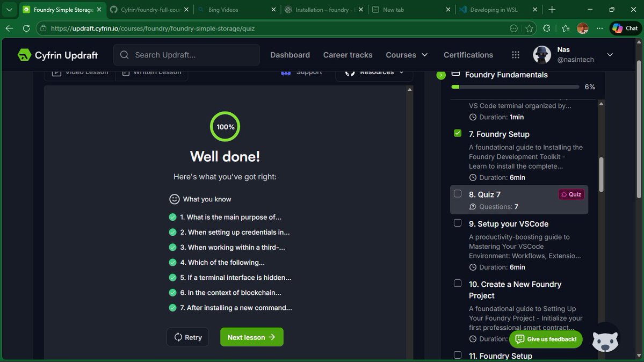The width and height of the screenshot is (644, 362).
Task: Tick the 9. Setup your VSCode checkbox
Action: [x=458, y=223]
